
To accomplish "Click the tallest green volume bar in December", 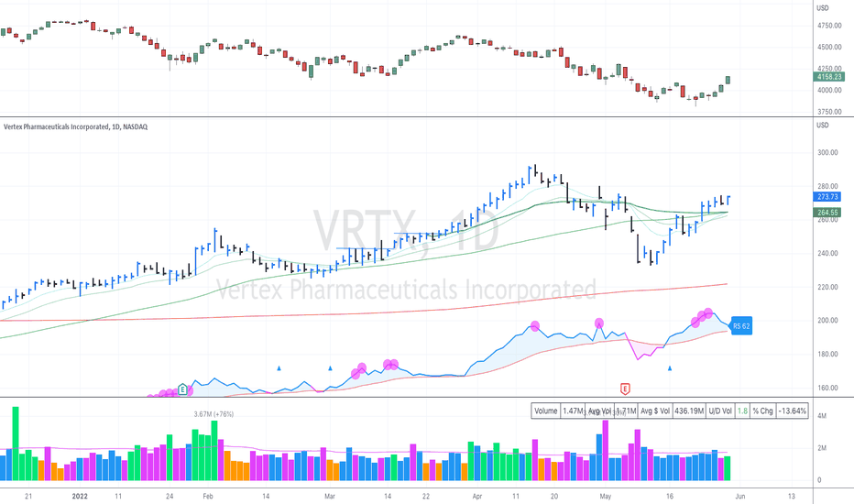I will click(x=16, y=444).
